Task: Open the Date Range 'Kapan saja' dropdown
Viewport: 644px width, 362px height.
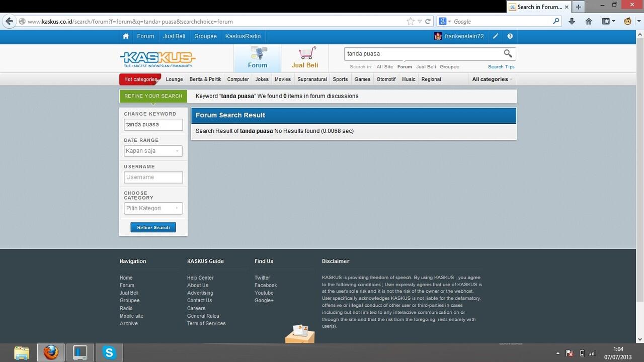Action: click(153, 151)
